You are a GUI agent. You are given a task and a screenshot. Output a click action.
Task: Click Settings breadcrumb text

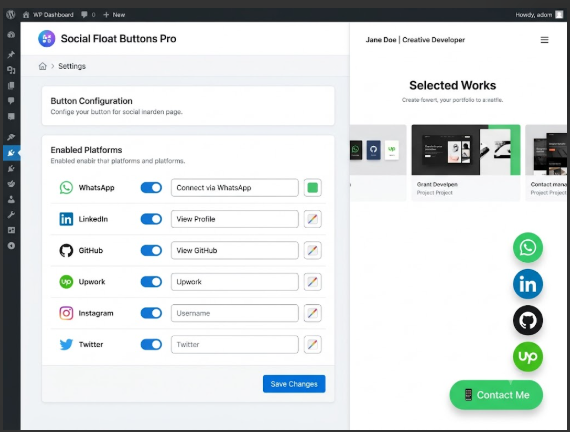(72, 66)
